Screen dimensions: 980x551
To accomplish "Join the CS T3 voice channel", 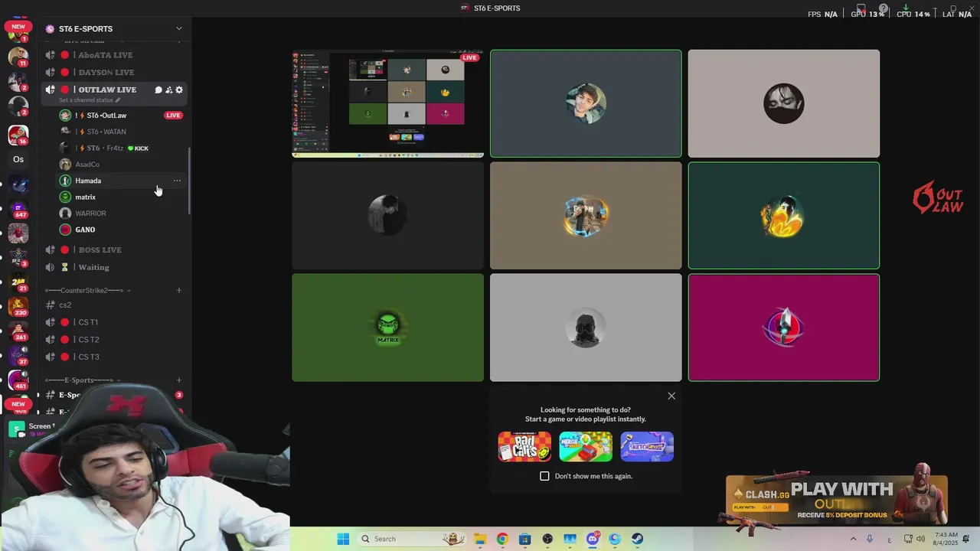I will coord(115,357).
